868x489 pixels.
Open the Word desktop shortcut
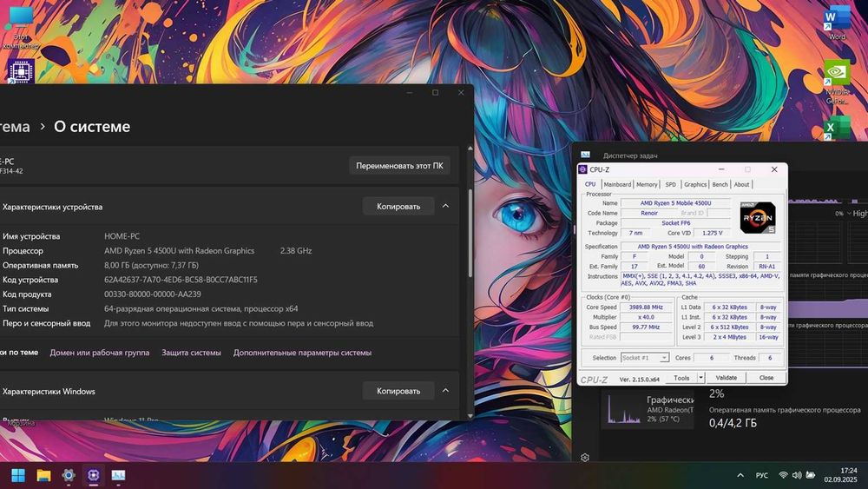837,23
